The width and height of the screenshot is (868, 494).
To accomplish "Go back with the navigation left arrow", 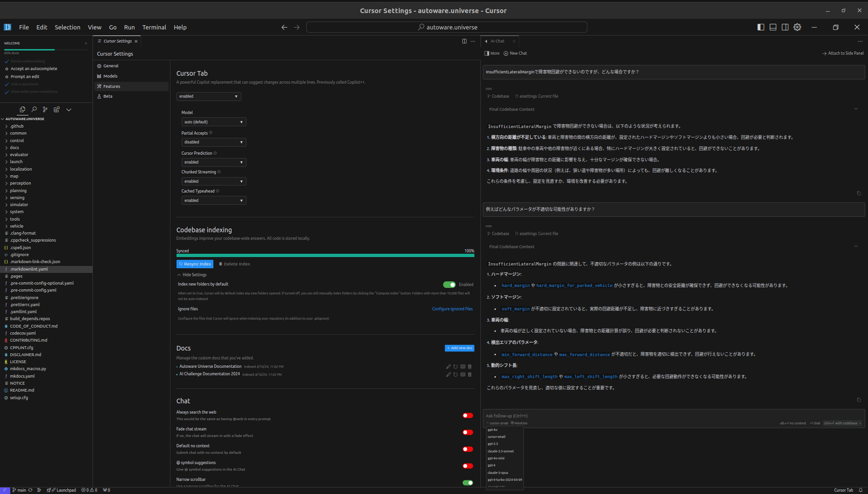I will pos(284,28).
